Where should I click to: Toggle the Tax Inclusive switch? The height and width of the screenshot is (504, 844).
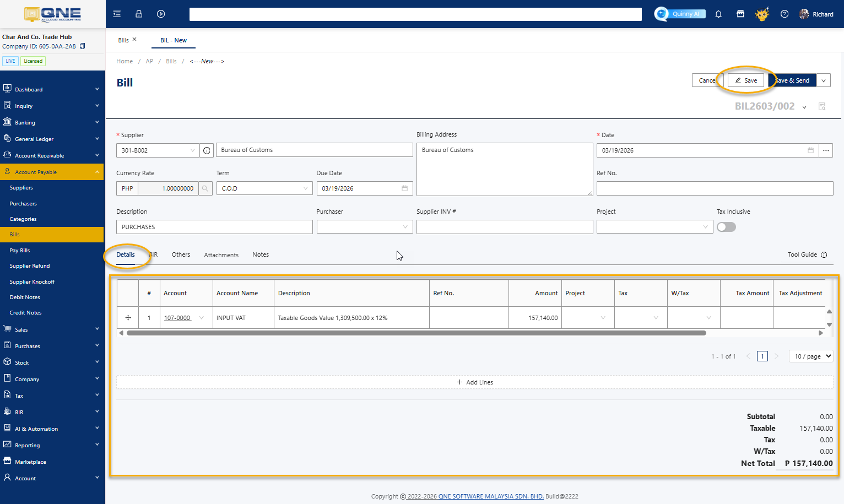click(x=726, y=227)
